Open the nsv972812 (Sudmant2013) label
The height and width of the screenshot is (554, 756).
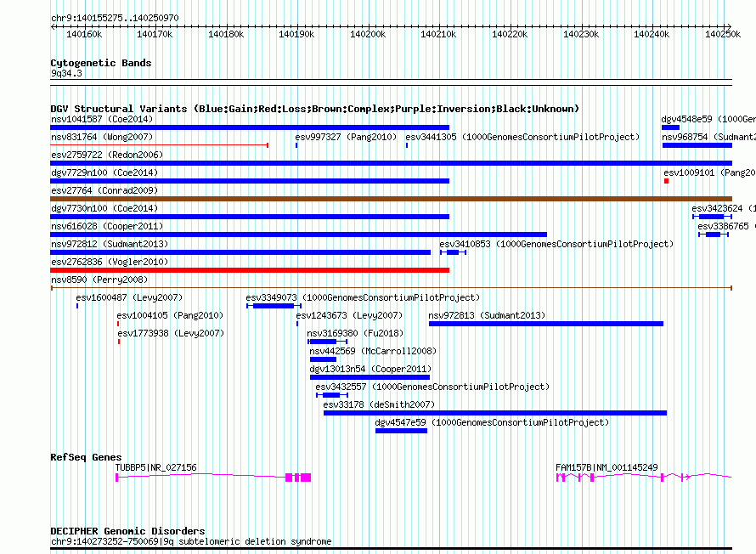pos(110,244)
